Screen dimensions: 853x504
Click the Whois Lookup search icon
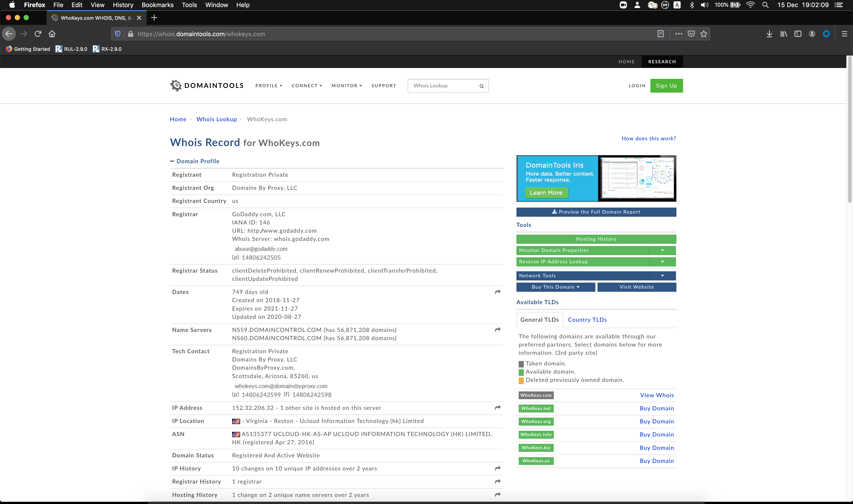(482, 86)
